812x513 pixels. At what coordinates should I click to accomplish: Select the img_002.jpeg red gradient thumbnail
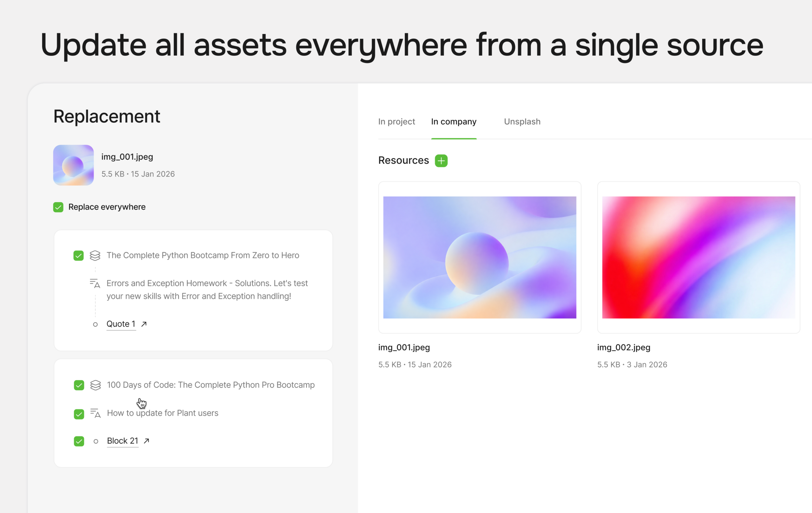pos(698,257)
